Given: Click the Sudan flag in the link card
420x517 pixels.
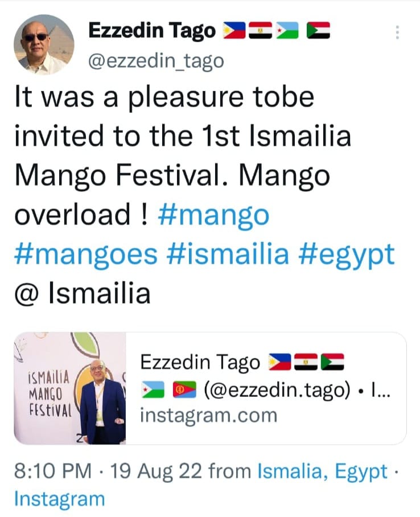Looking at the screenshot, I should (331, 362).
